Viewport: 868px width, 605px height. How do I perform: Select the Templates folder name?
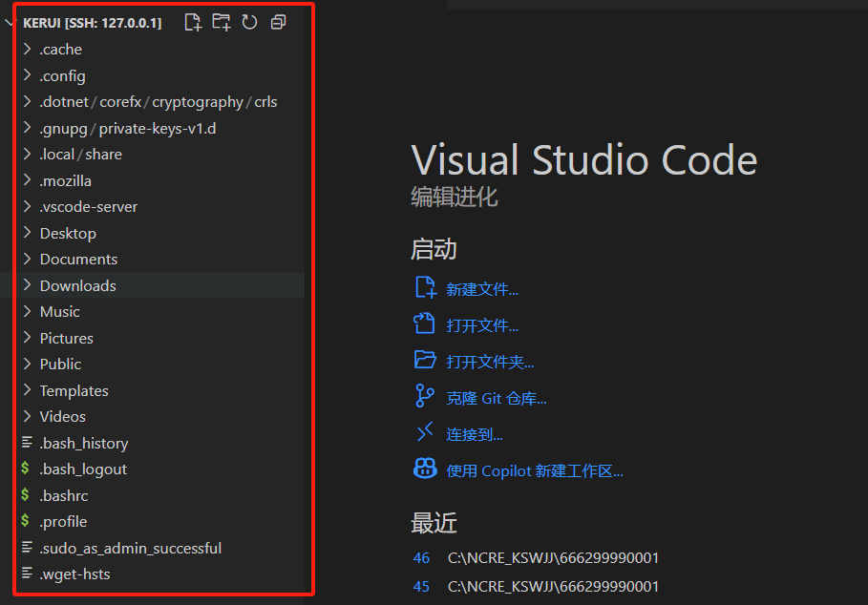pyautogui.click(x=74, y=390)
